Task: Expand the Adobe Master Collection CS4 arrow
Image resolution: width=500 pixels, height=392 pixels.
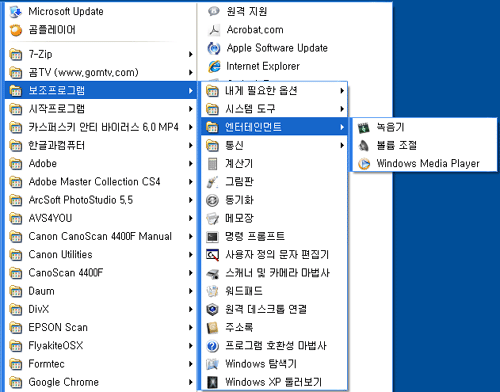Action: click(190, 182)
